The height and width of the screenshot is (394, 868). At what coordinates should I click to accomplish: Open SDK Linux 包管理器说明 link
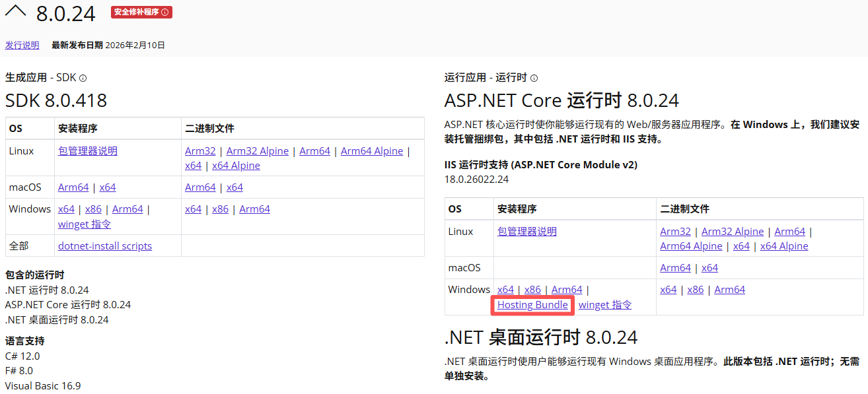point(87,150)
